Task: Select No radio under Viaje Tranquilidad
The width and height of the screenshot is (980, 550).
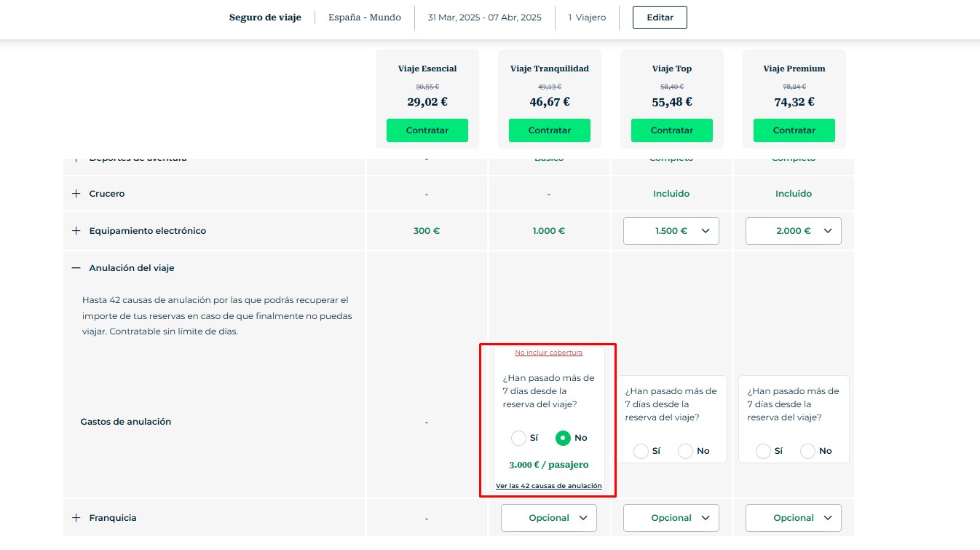Action: tap(563, 438)
